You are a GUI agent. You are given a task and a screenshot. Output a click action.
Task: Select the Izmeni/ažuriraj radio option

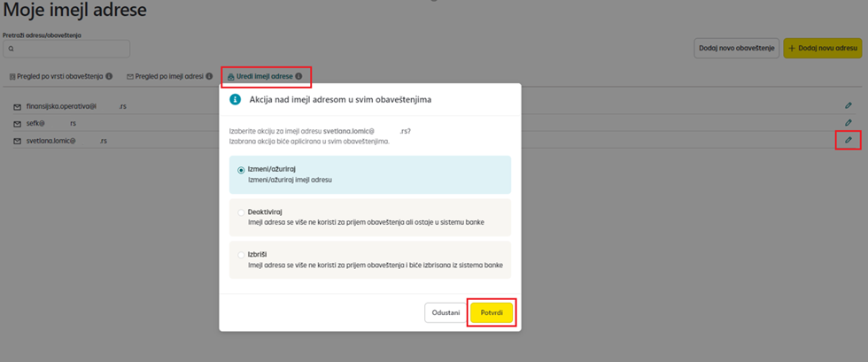[241, 170]
